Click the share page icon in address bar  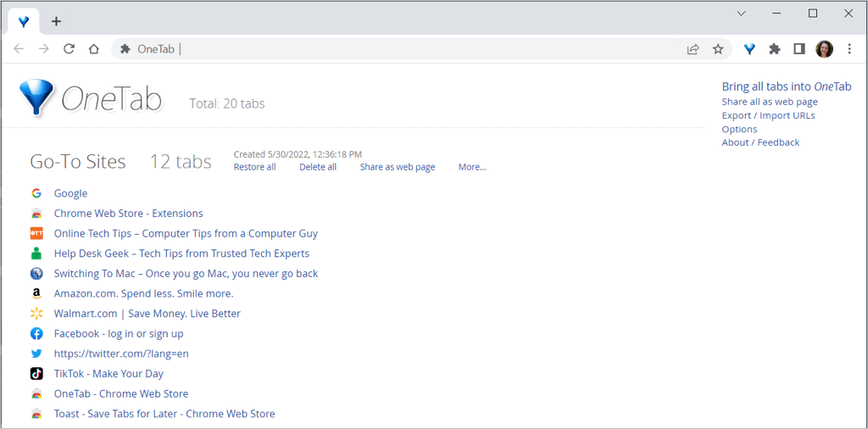693,49
